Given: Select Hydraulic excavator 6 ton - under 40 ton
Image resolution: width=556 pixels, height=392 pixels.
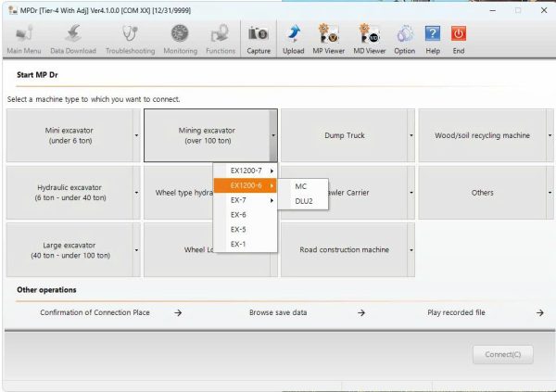Looking at the screenshot, I should click(x=69, y=193).
